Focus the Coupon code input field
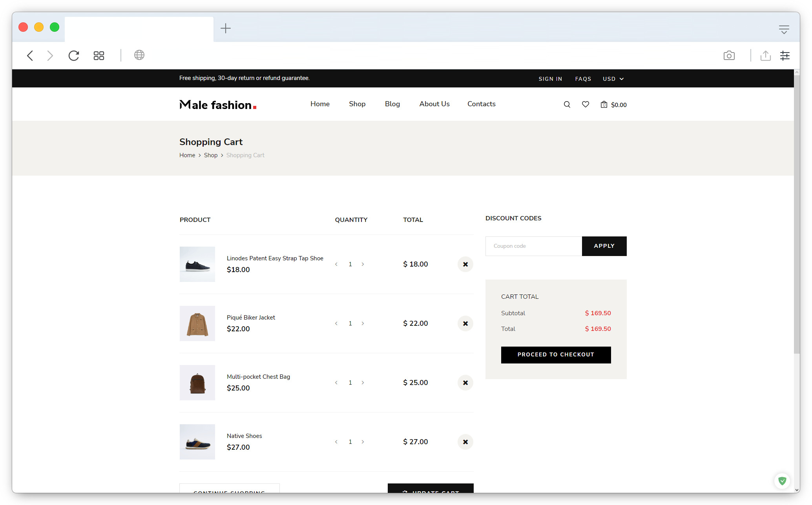 (x=534, y=246)
